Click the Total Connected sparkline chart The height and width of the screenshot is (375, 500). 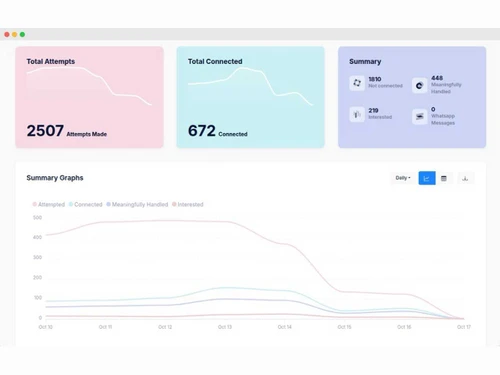(250, 86)
